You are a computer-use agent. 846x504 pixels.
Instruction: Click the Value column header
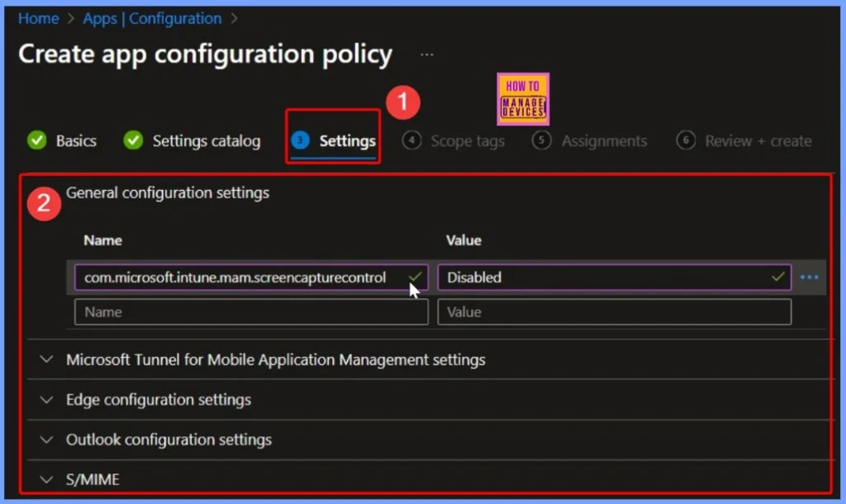pyautogui.click(x=463, y=240)
